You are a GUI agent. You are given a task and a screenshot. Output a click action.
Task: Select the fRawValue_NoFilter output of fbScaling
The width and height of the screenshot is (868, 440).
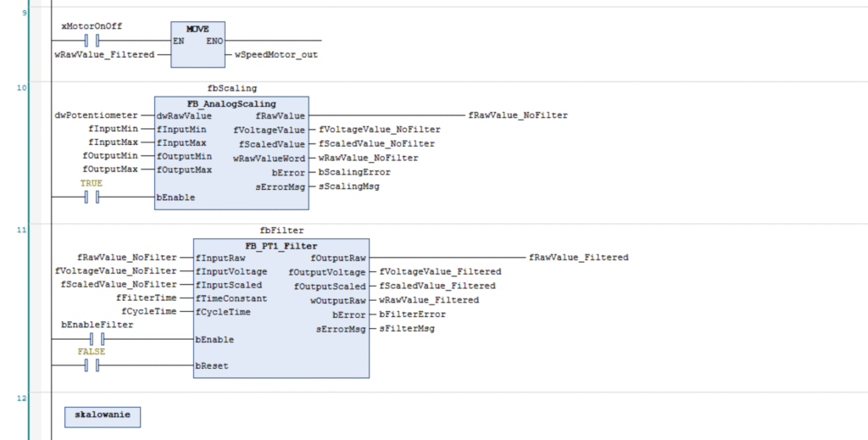(517, 115)
